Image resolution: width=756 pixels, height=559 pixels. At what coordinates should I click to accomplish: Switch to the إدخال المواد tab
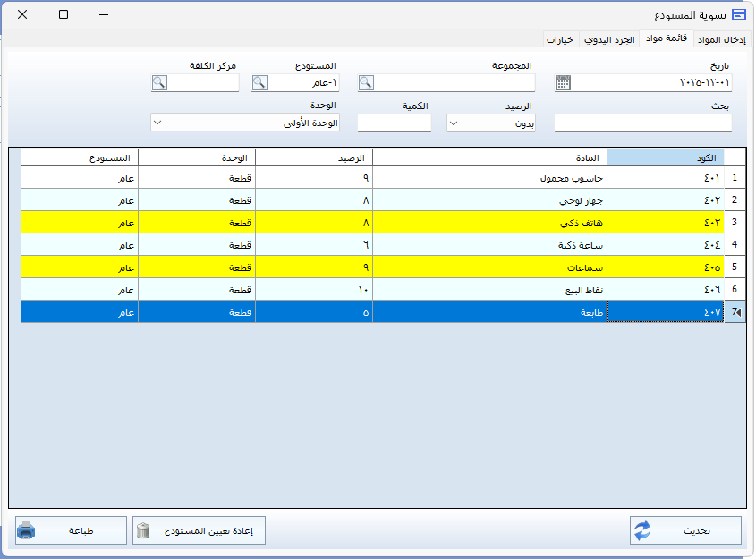(723, 39)
